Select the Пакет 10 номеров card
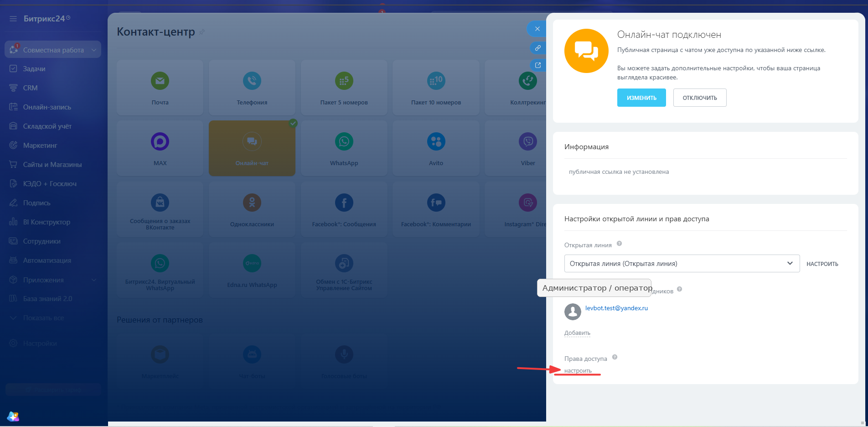 point(436,88)
